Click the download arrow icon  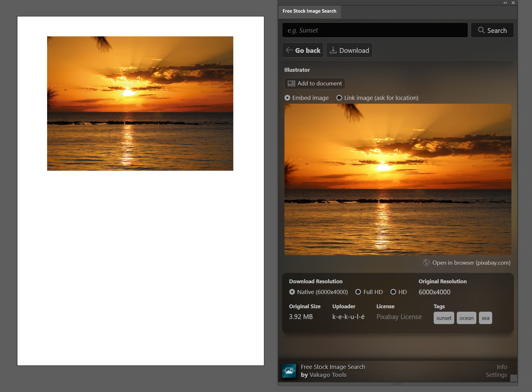pos(333,50)
